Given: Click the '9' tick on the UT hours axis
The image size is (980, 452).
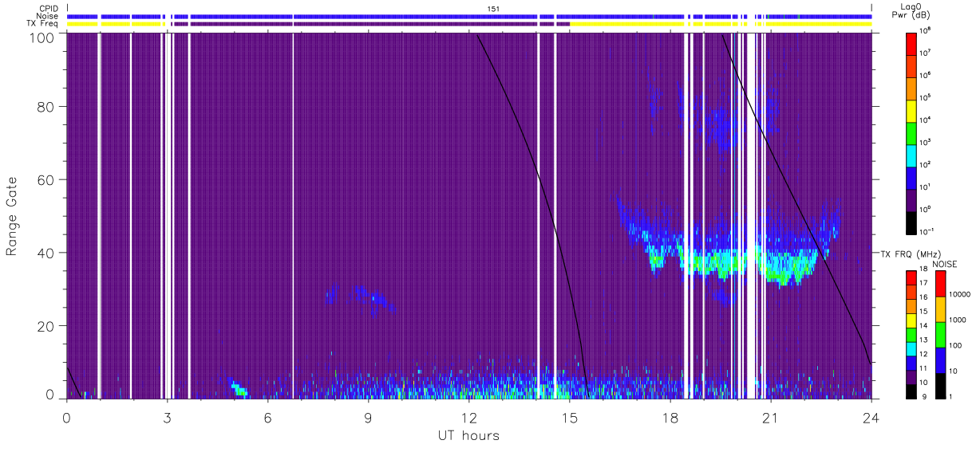Looking at the screenshot, I should pyautogui.click(x=369, y=417).
